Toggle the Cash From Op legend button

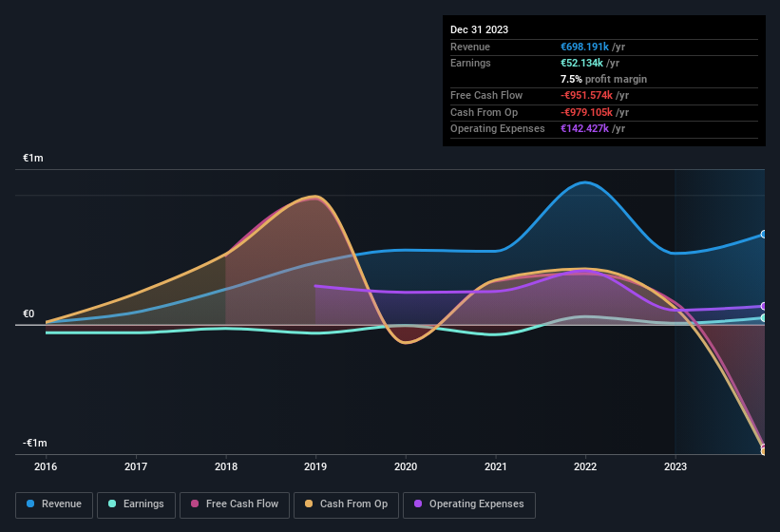(x=346, y=505)
